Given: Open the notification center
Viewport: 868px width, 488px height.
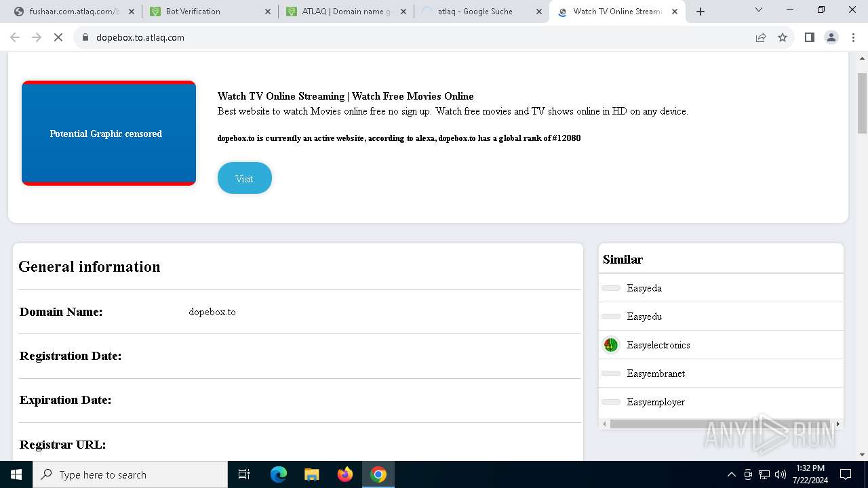Looking at the screenshot, I should pos(846,474).
